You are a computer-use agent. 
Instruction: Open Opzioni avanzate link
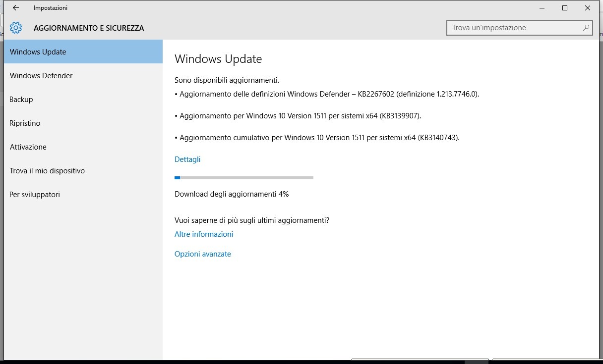click(203, 254)
